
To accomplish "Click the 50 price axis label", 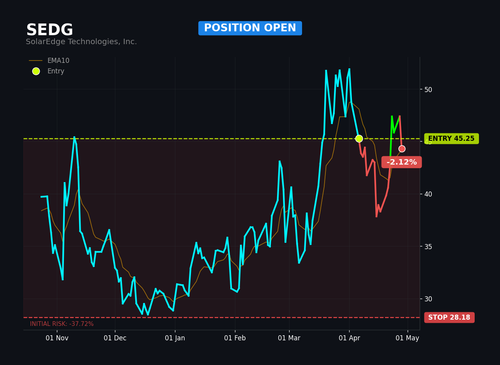I will (x=428, y=90).
